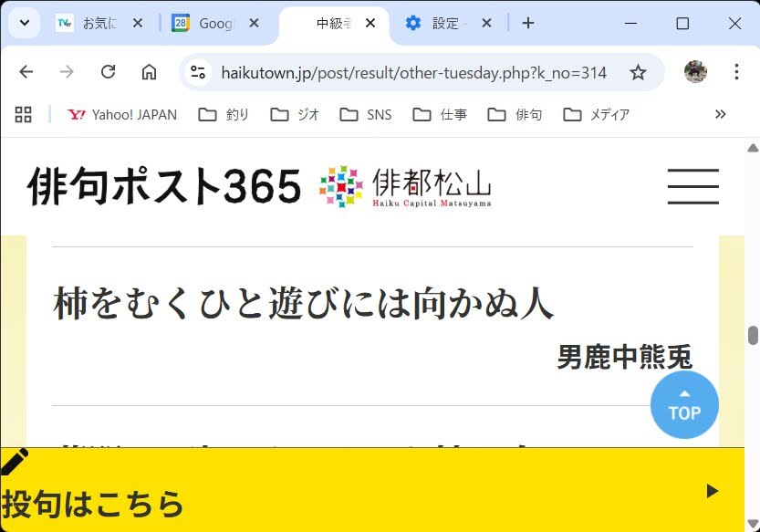Open the 仕事 bookmark folder
Viewport: 760px width, 532px height.
click(x=440, y=114)
